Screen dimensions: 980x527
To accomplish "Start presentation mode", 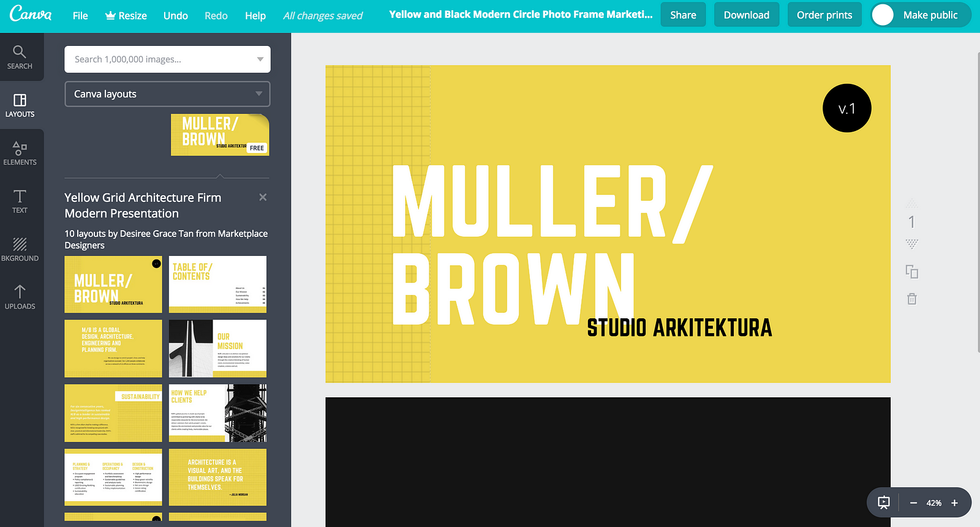I will 883,503.
